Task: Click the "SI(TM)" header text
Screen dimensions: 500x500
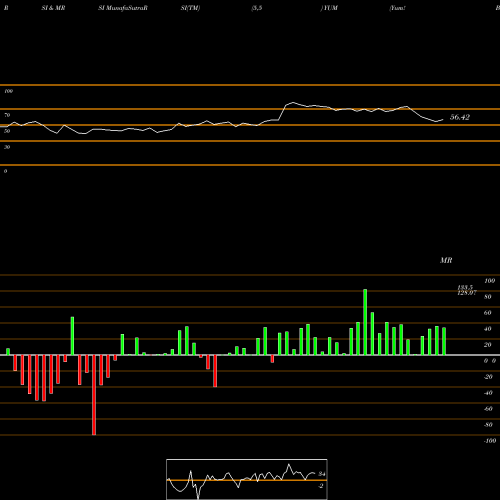Action: 190,8
